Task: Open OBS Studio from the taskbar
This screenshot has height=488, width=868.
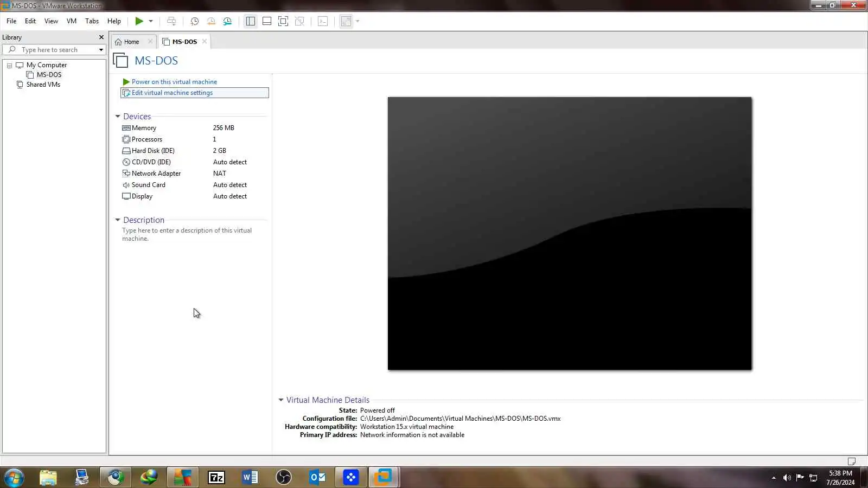Action: click(x=284, y=478)
